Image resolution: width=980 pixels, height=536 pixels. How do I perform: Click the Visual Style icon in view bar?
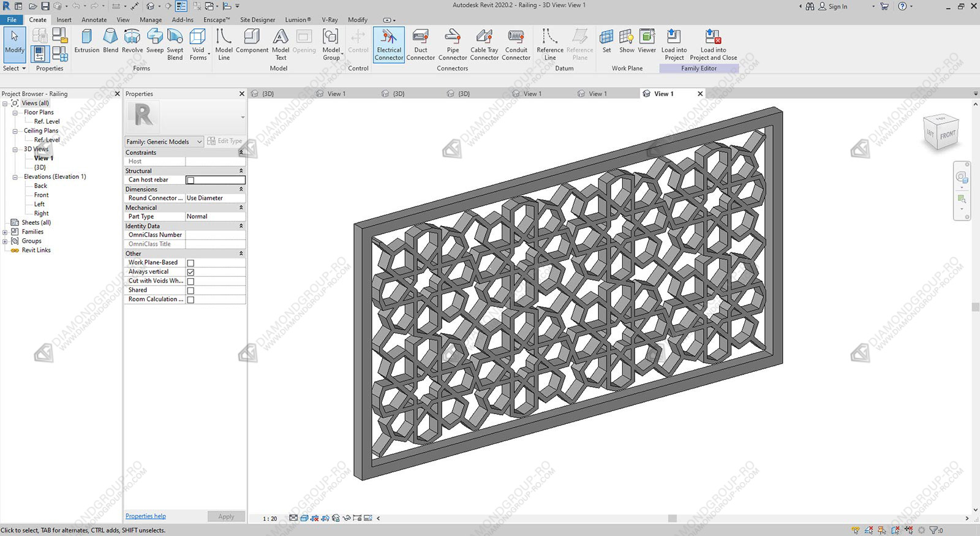click(x=304, y=518)
